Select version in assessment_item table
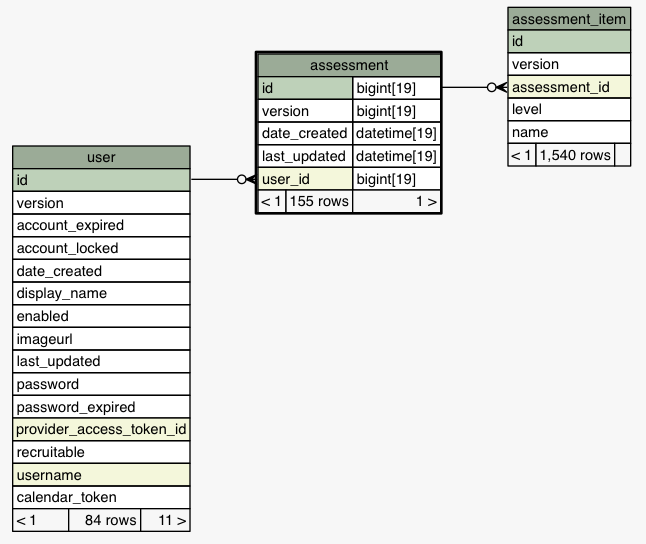 coord(569,64)
